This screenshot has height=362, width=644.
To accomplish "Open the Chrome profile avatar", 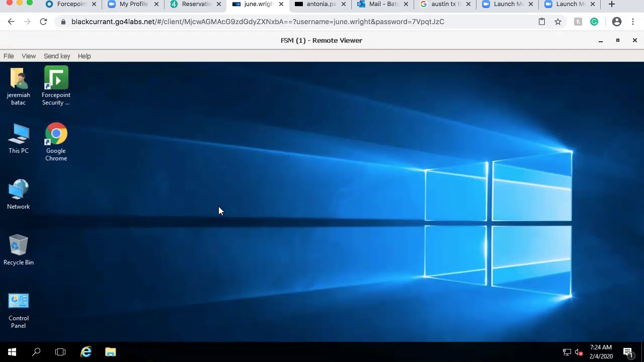I will [x=617, y=22].
